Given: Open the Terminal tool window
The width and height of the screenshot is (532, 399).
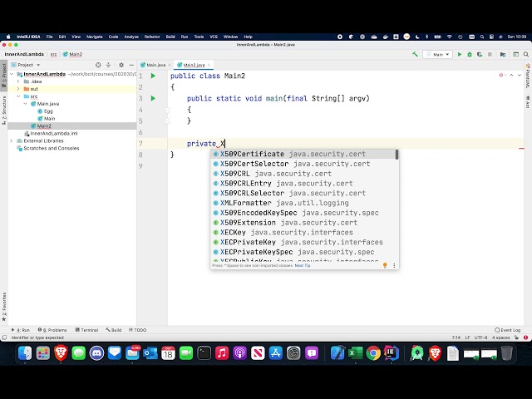Looking at the screenshot, I should 86,330.
